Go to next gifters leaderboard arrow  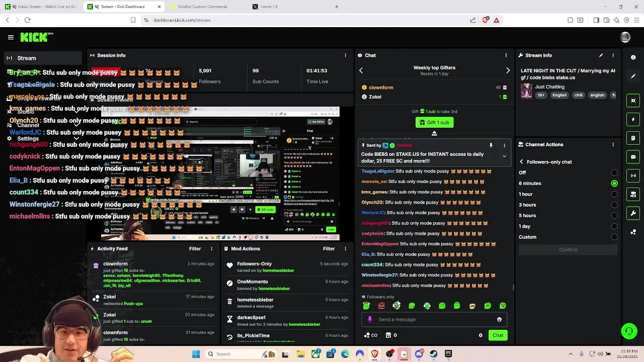pyautogui.click(x=508, y=71)
